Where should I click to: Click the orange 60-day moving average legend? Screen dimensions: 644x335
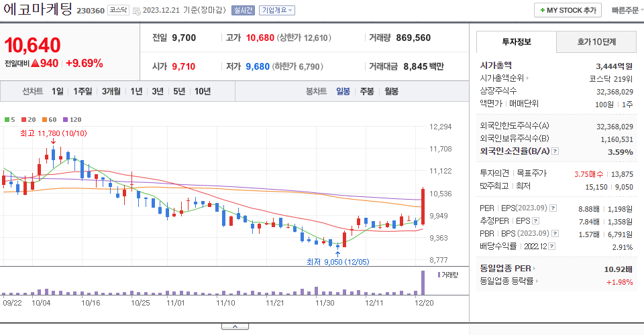point(49,120)
